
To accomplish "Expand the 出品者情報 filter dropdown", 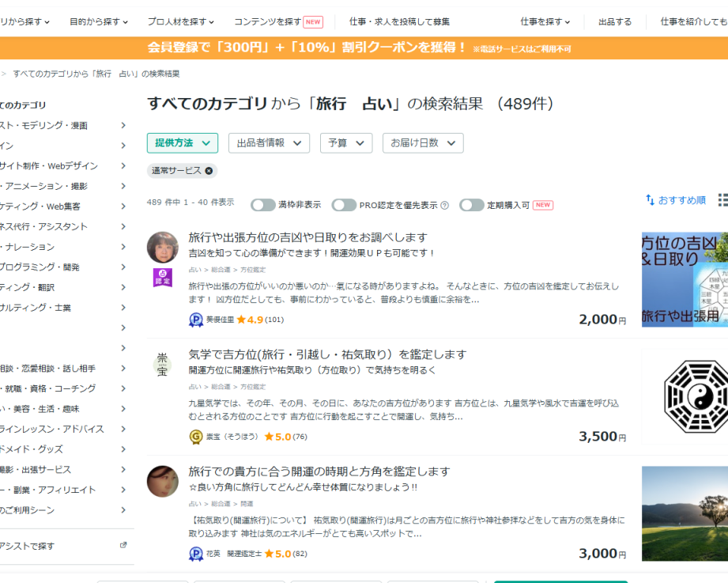I will pyautogui.click(x=269, y=143).
